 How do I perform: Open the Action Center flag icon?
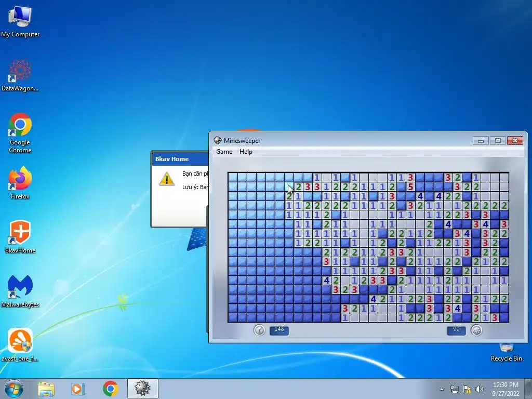coord(467,389)
